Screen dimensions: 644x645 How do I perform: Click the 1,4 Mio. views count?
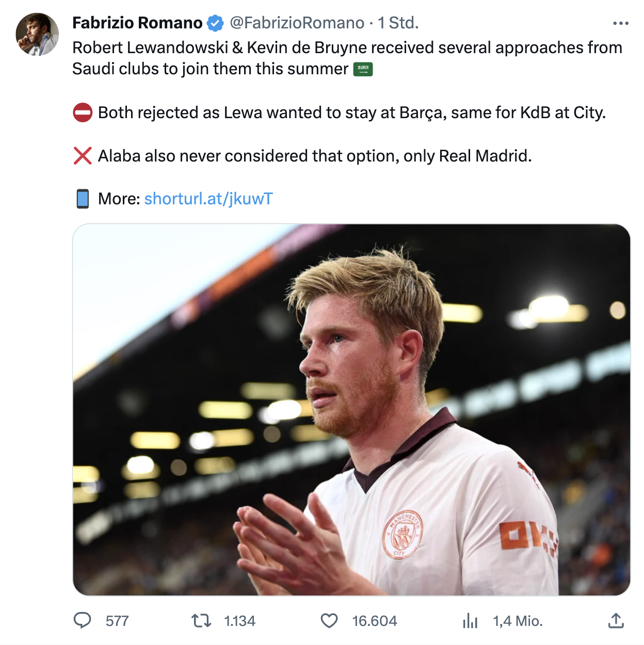tap(518, 621)
